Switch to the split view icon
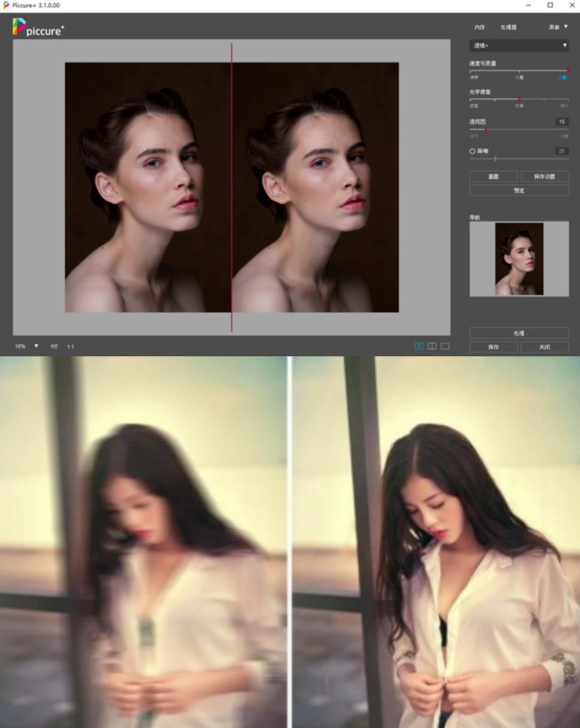 tap(432, 347)
